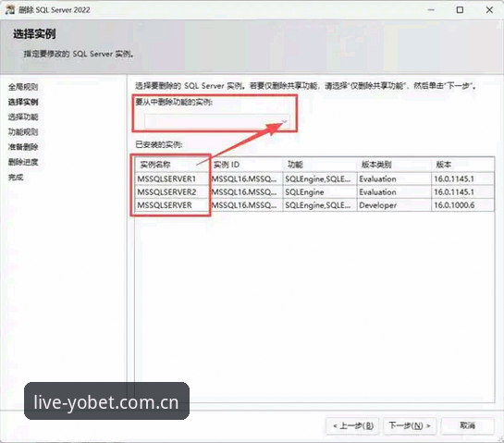Click the 实例名称 column header
The height and width of the screenshot is (443, 504).
tap(172, 165)
